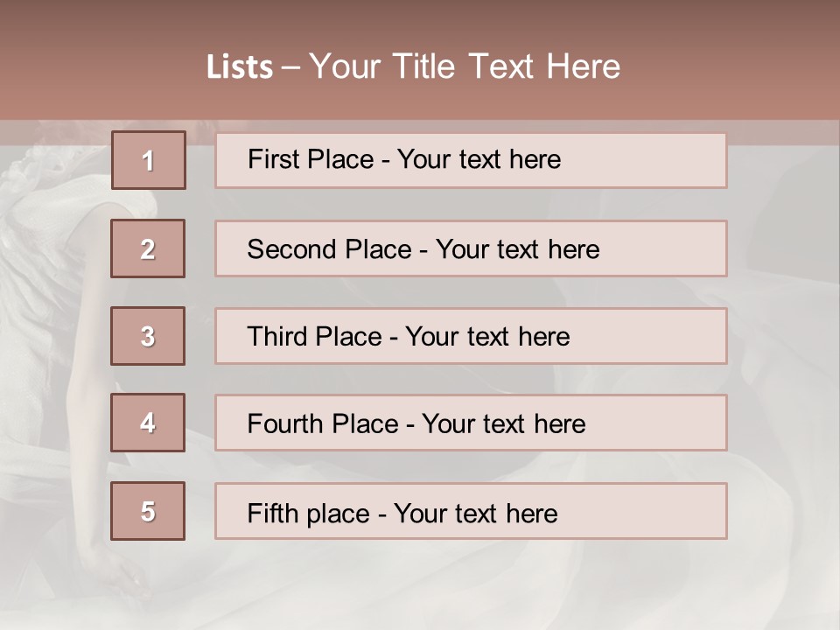Screen dimensions: 840x630
Task: Click 'Your text here' in second row
Action: pyautogui.click(x=517, y=249)
